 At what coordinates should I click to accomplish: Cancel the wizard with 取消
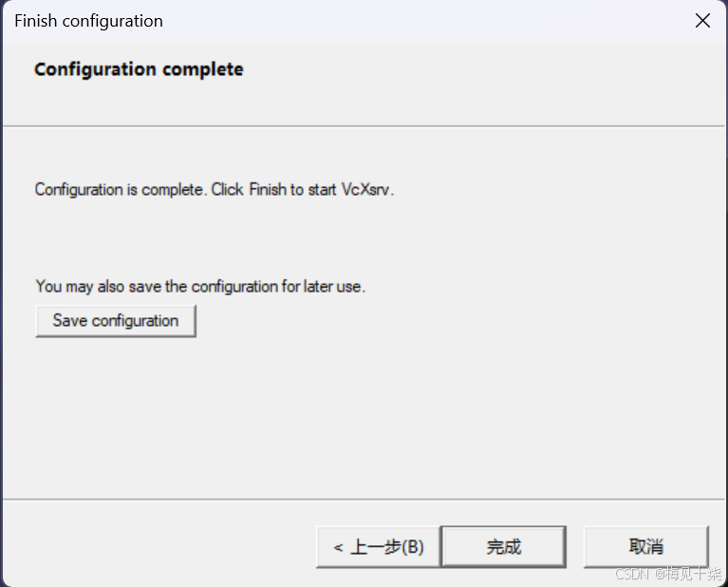pyautogui.click(x=645, y=546)
